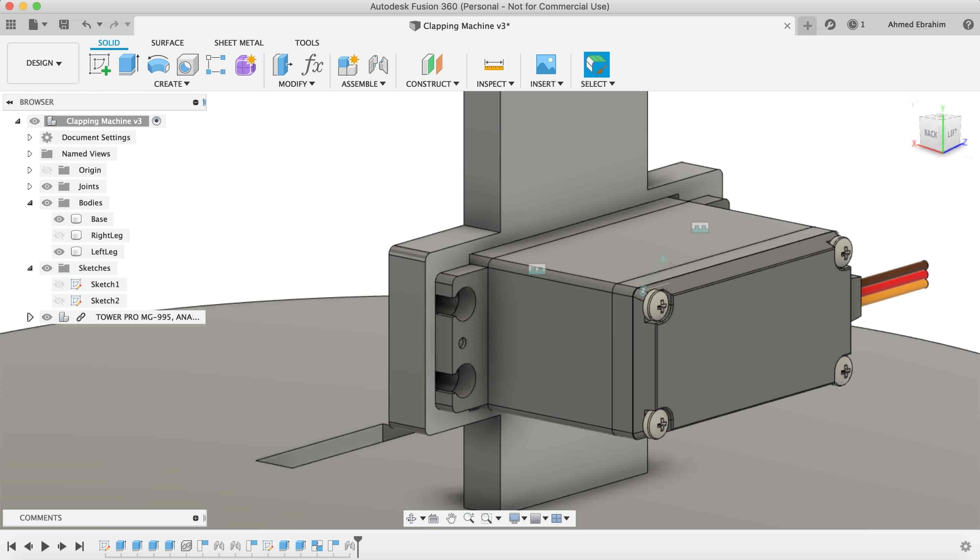Click the Insert image icon

point(546,64)
